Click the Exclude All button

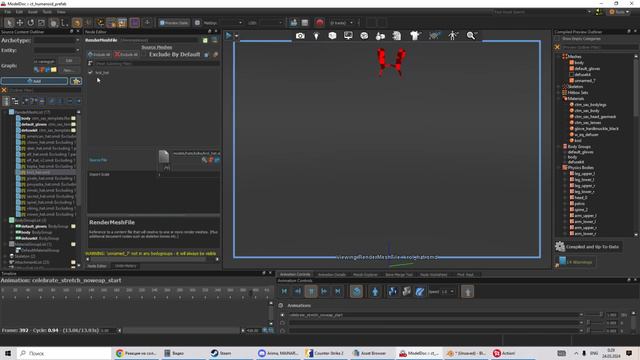click(x=126, y=55)
